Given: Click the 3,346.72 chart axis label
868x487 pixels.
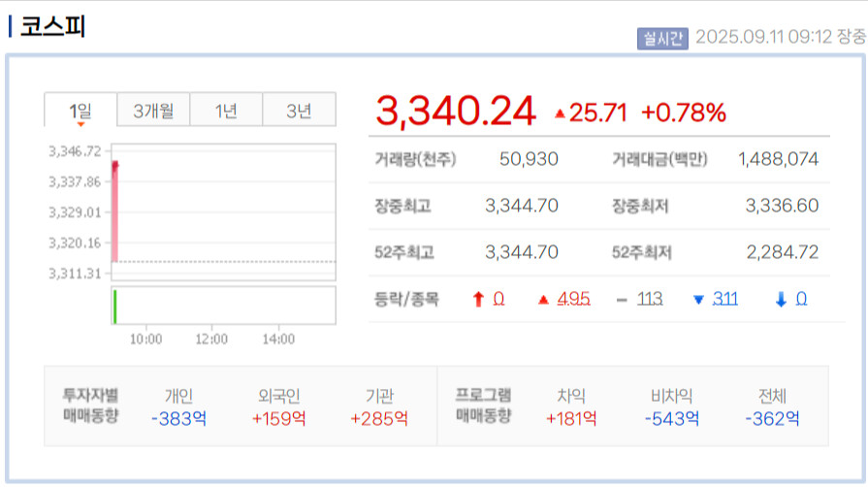Looking at the screenshot, I should (x=76, y=151).
